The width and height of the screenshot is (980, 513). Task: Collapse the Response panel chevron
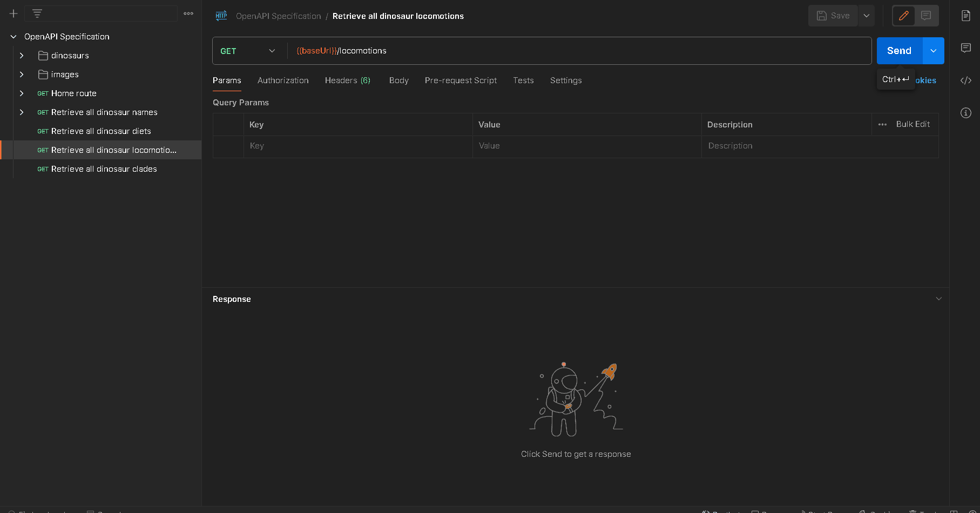pyautogui.click(x=938, y=299)
